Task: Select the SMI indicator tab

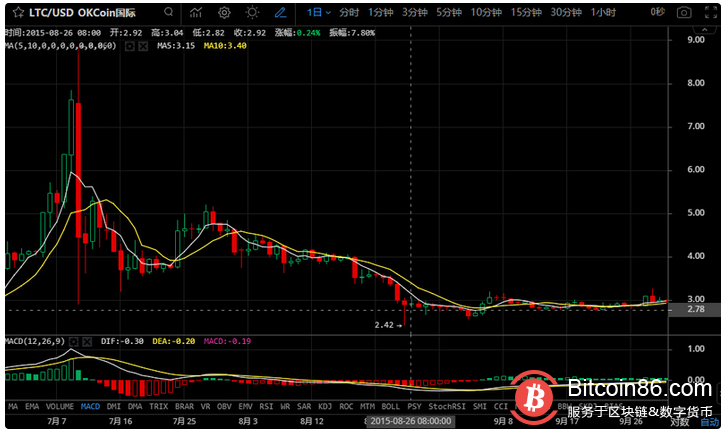Action: (x=480, y=407)
